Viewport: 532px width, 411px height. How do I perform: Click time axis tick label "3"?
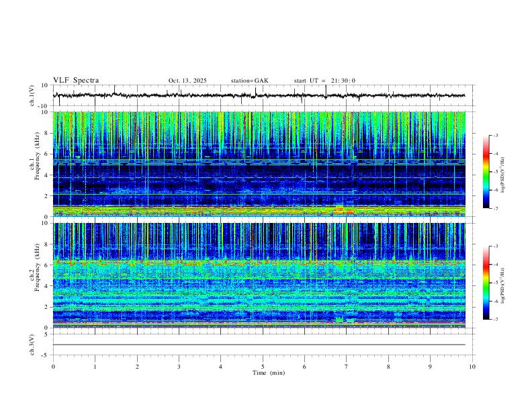click(x=179, y=367)
